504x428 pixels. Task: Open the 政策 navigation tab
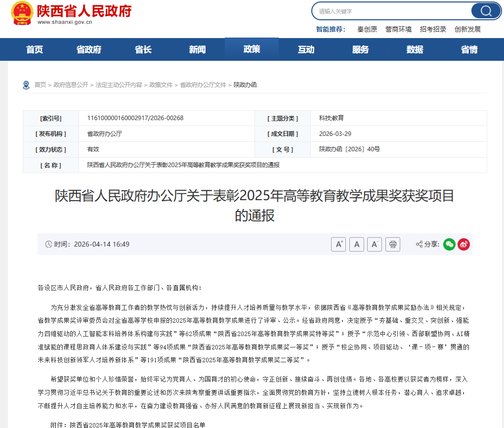click(252, 49)
